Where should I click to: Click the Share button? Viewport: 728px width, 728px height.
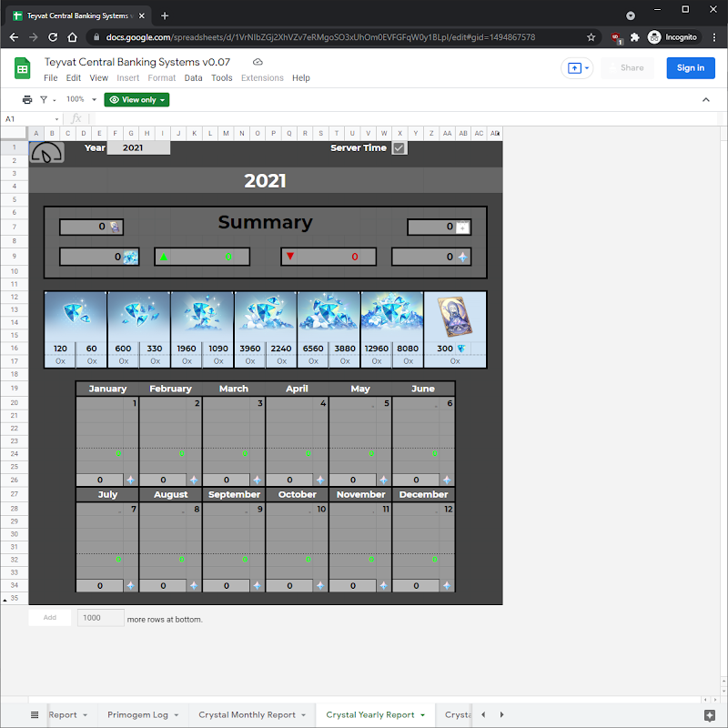[628, 68]
